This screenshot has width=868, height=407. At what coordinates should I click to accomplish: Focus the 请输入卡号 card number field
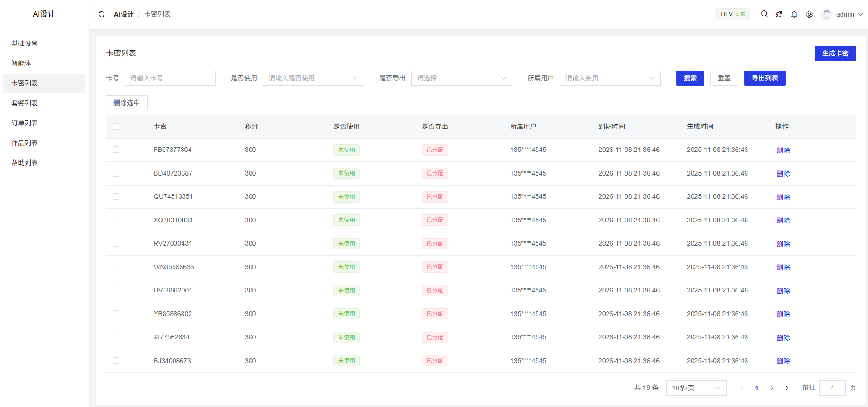point(170,78)
